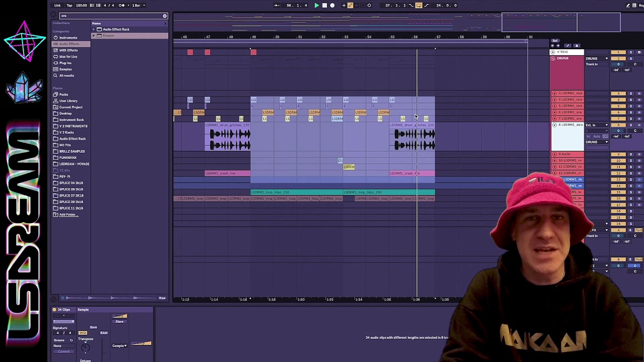Click the Name column header in browser
The image size is (644, 362).
[x=129, y=24]
